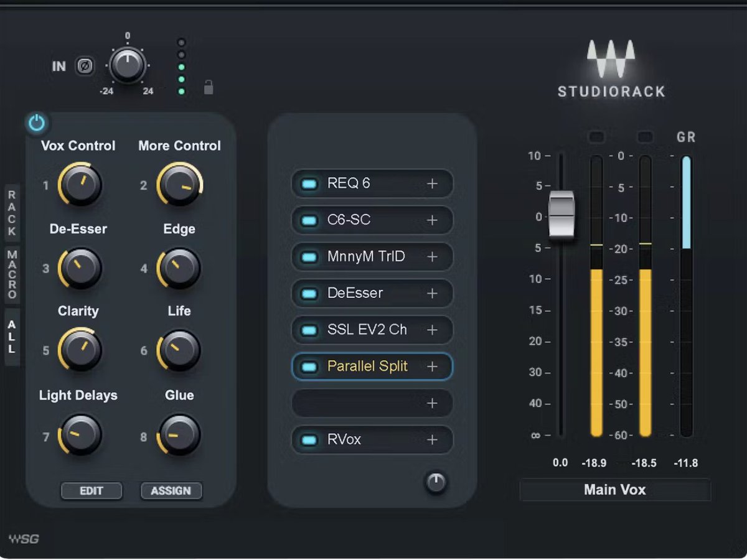
Task: Add a plugin to the empty slot
Action: click(x=432, y=403)
